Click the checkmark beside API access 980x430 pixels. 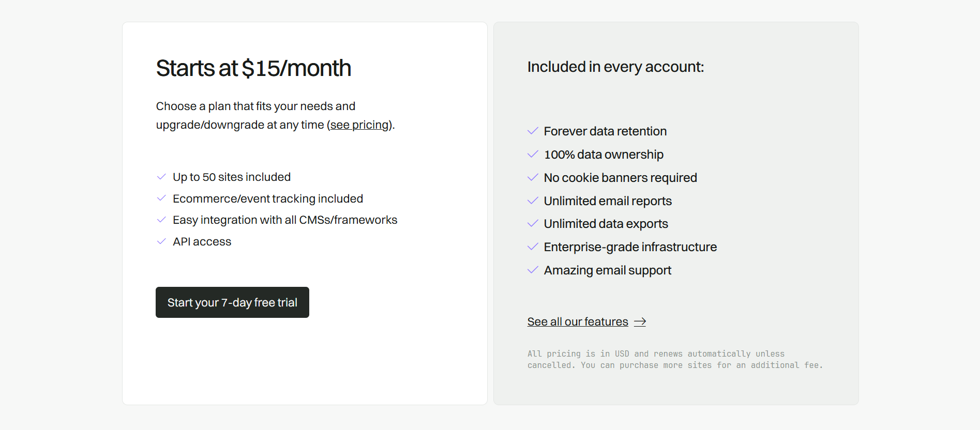pyautogui.click(x=161, y=241)
